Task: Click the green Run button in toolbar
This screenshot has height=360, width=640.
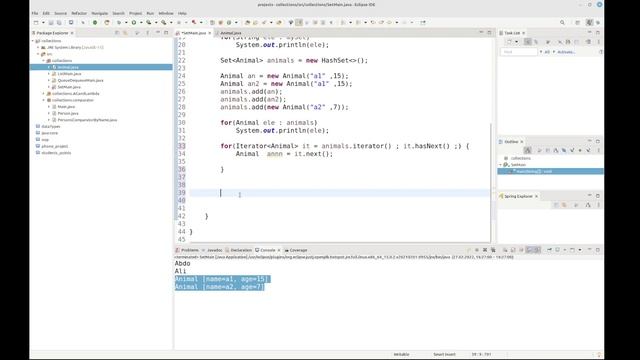Action: coord(133,22)
